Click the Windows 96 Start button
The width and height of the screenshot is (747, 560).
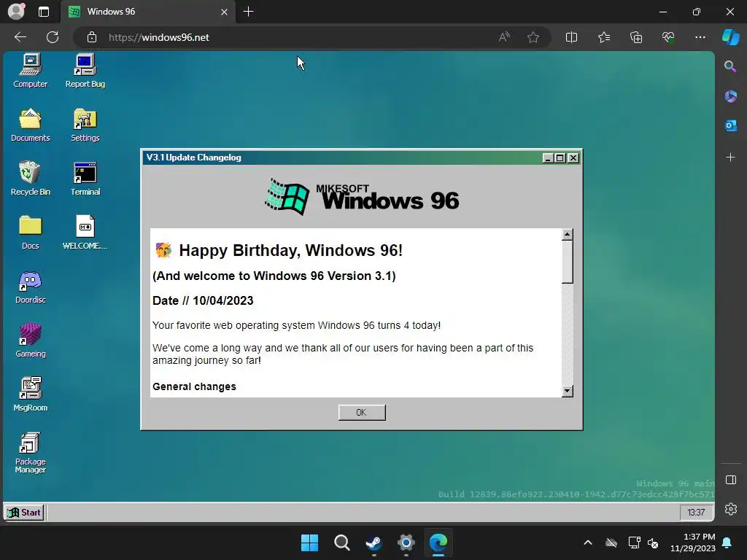point(24,513)
